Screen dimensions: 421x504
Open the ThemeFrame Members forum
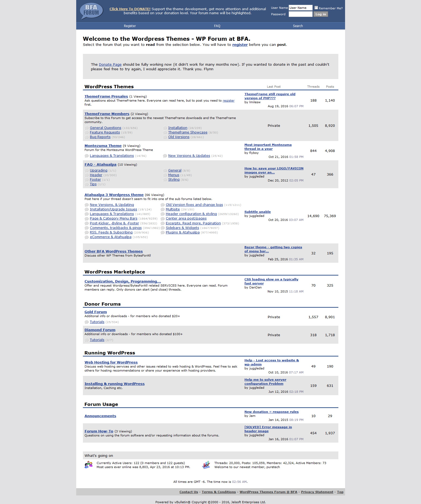pos(107,114)
